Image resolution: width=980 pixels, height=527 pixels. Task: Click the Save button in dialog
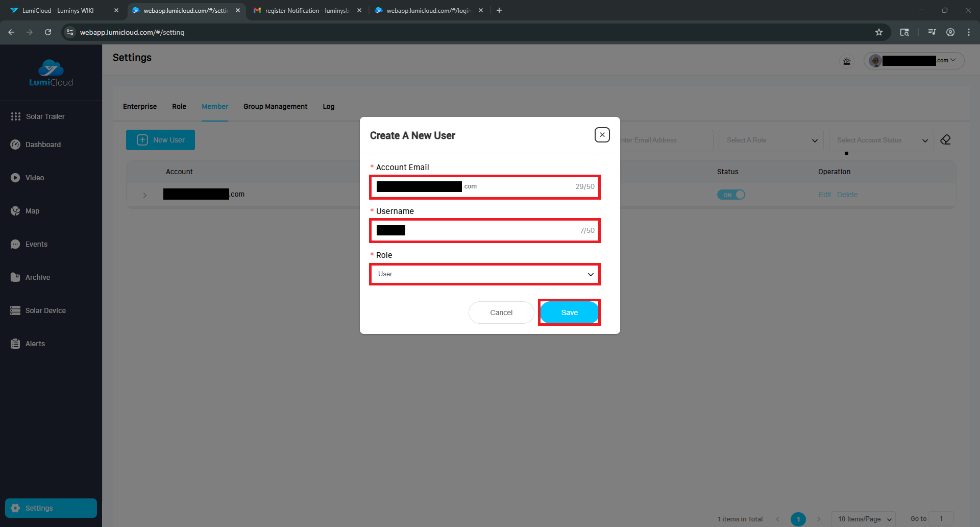point(569,313)
